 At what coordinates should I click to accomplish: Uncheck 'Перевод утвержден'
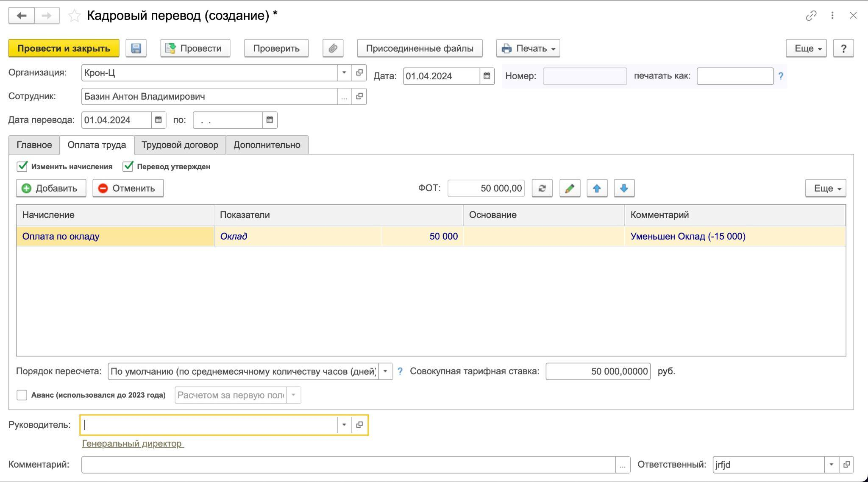click(128, 166)
